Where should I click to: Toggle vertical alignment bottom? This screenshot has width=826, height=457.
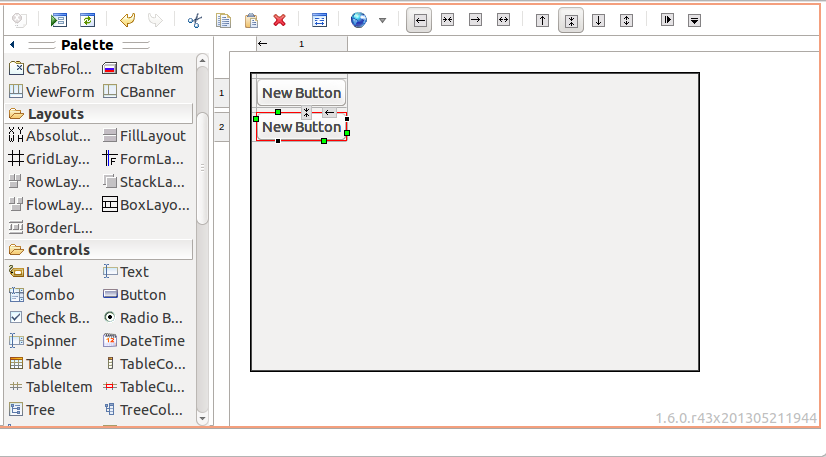598,21
